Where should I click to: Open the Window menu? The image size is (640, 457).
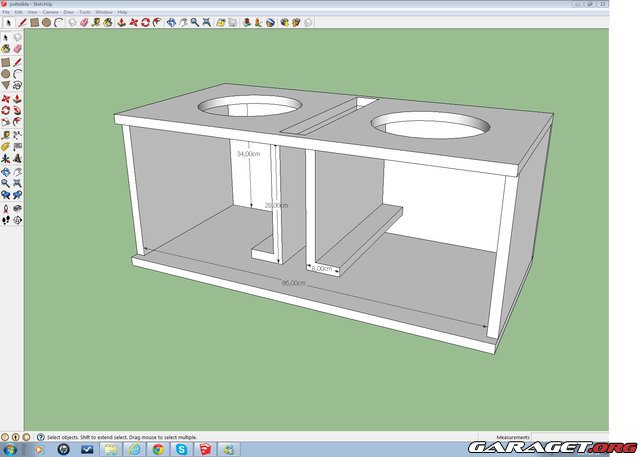[103, 12]
